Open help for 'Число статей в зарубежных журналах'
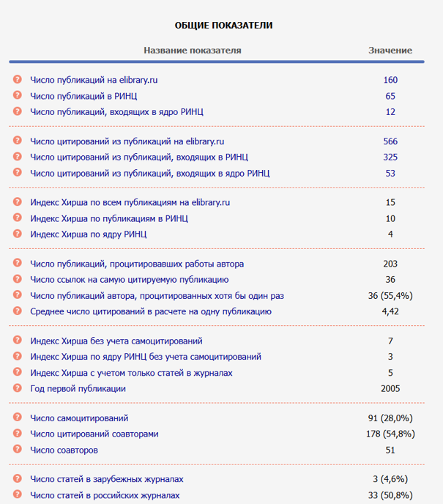Viewport: 443px width, 504px height. click(17, 479)
